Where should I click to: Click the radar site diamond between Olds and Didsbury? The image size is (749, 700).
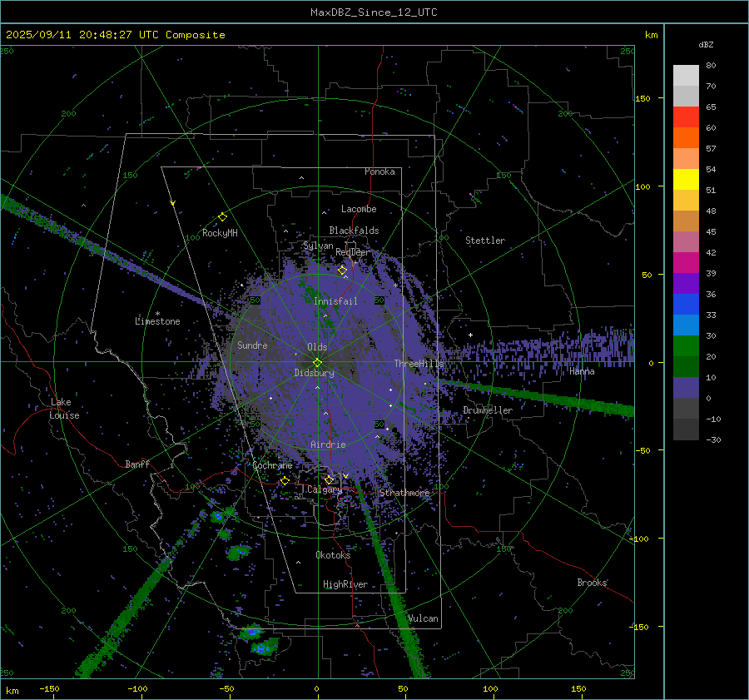317,363
